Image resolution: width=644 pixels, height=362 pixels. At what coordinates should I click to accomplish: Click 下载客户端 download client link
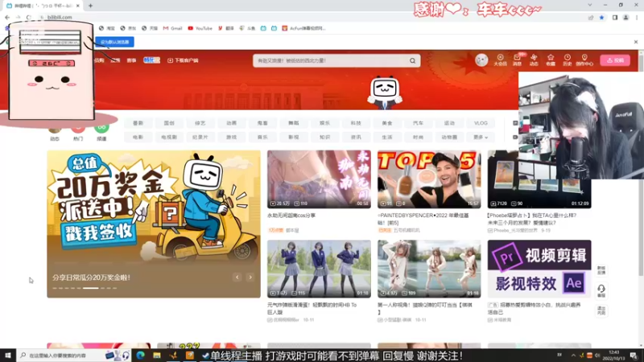[x=183, y=60]
